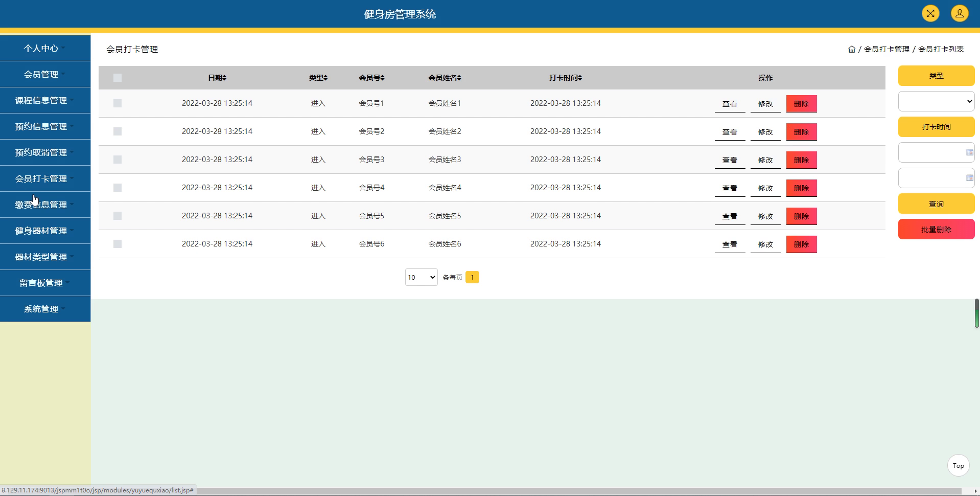Screen dimensions: 980x496
Task: Click the home icon in breadcrumb
Action: click(852, 49)
